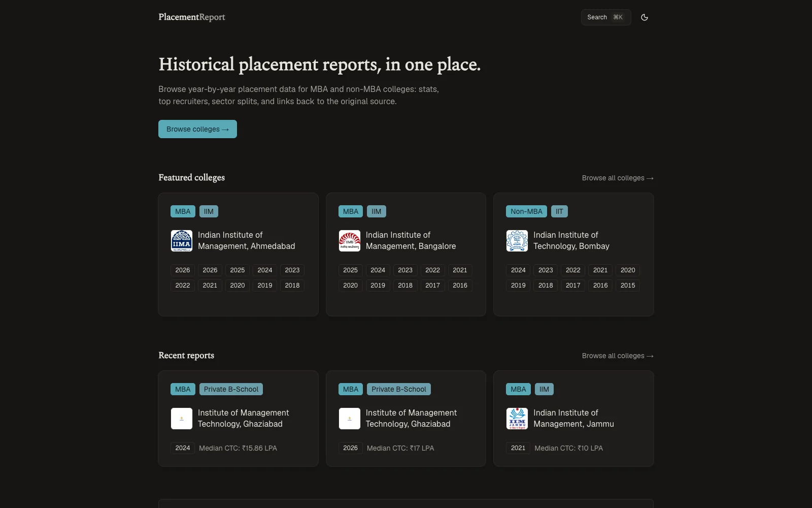
Task: Select 2016 year chip for IIM Bangalore
Action: pyautogui.click(x=460, y=285)
